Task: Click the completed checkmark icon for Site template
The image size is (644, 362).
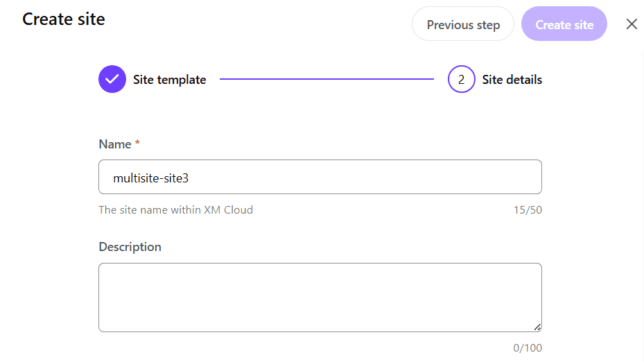Action: coord(112,79)
